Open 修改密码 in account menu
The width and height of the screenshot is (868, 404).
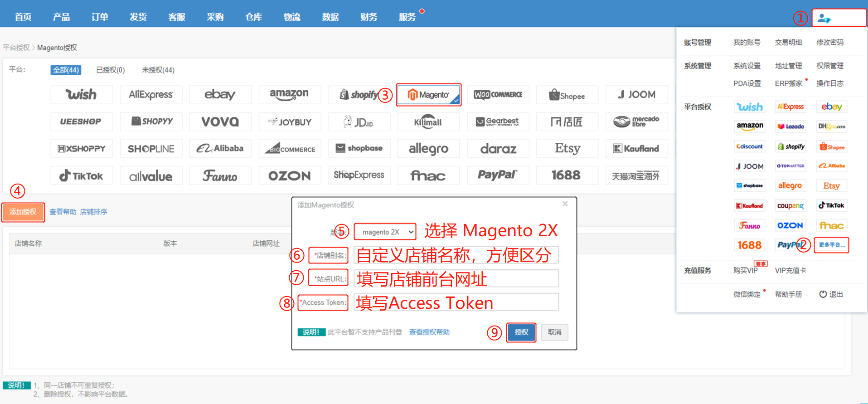(x=830, y=42)
